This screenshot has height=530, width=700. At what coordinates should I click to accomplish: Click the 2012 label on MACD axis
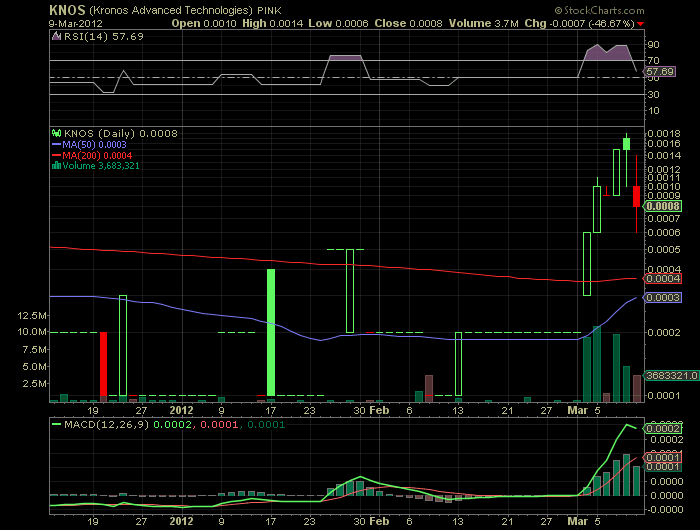tap(182, 521)
